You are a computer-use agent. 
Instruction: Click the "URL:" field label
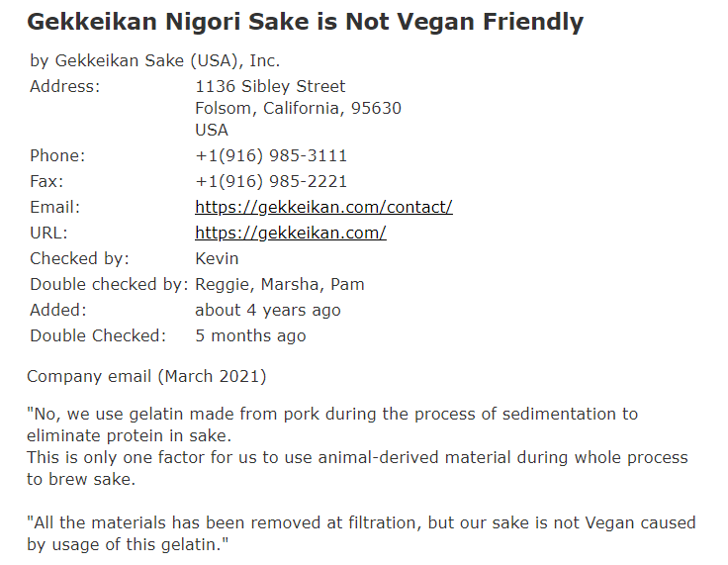tap(48, 233)
